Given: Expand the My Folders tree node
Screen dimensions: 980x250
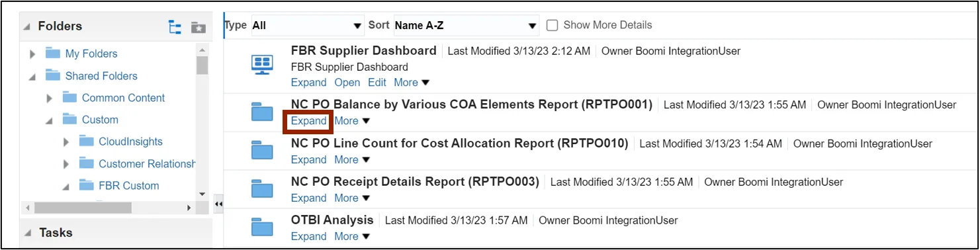Looking at the screenshot, I should click(32, 54).
